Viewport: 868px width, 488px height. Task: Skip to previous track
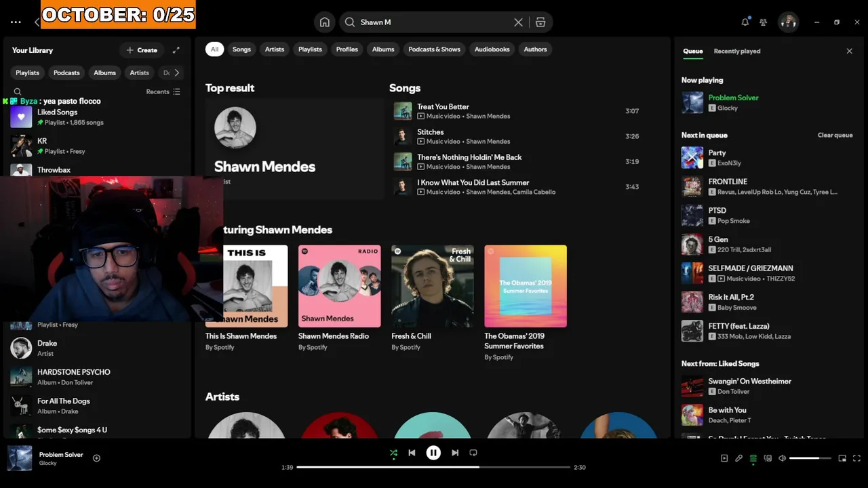coord(412,453)
